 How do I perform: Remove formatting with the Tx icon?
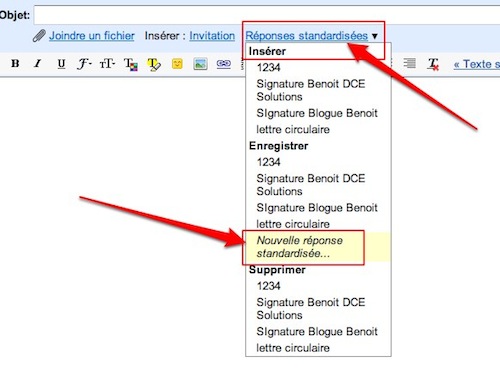coord(433,64)
